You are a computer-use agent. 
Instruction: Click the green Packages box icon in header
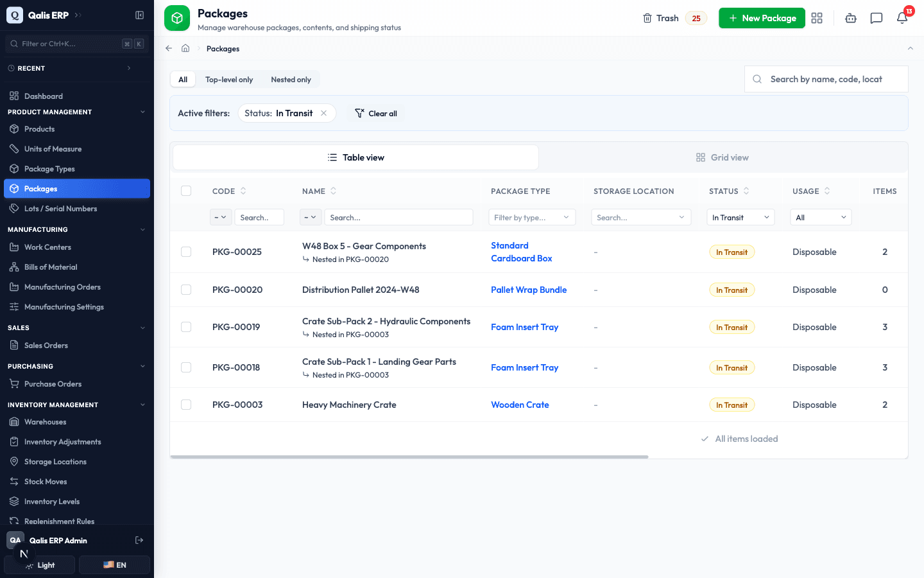pyautogui.click(x=177, y=18)
